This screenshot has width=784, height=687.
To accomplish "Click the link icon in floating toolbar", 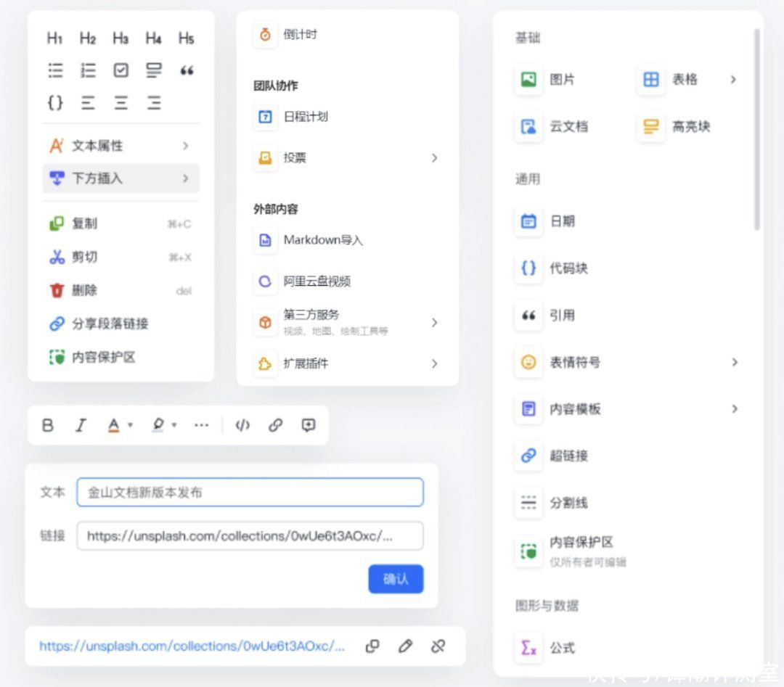I will click(276, 425).
